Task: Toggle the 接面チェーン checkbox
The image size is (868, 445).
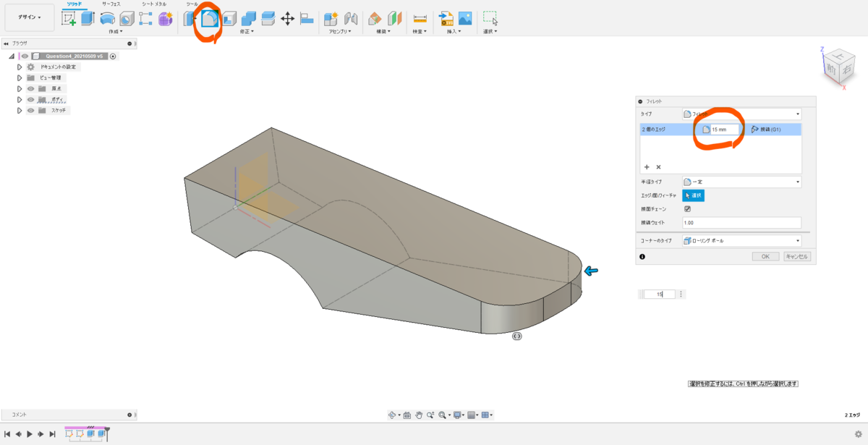Action: (687, 209)
